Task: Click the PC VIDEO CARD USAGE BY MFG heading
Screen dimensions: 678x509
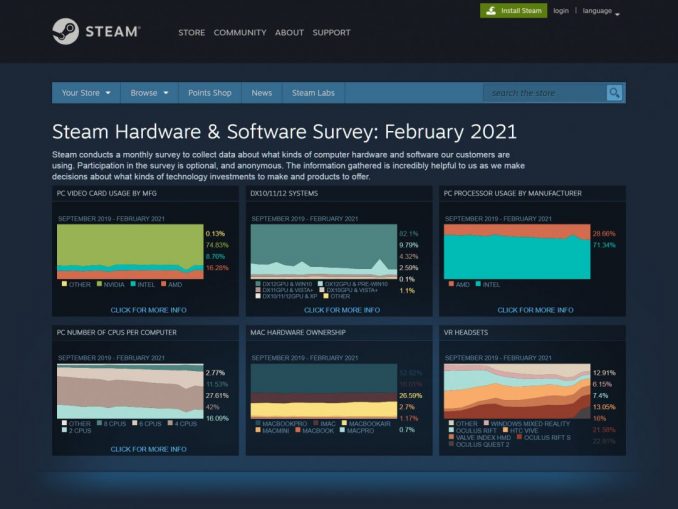Action: [x=106, y=193]
